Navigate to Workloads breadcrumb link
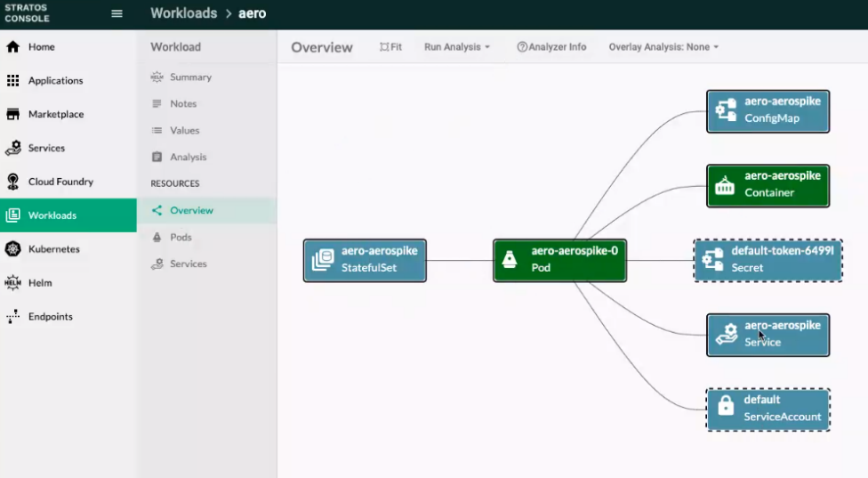This screenshot has width=868, height=478. point(183,13)
